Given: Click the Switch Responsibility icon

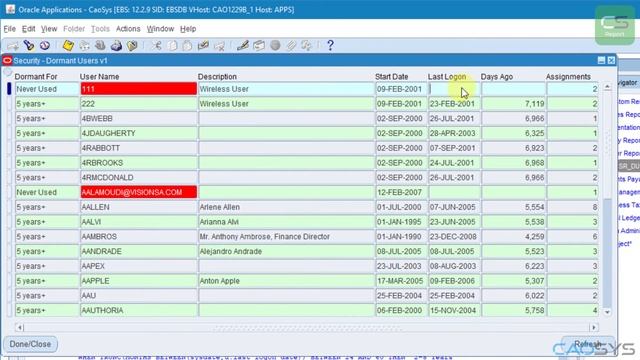Looking at the screenshot, I should tap(100, 45).
